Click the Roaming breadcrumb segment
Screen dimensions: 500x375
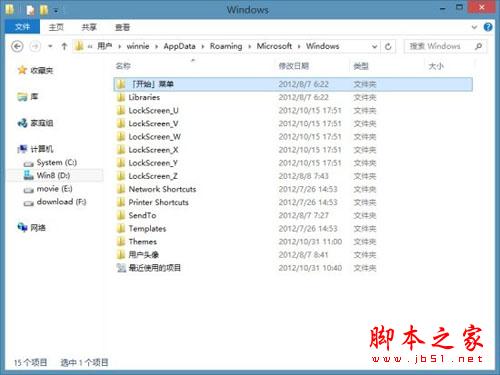pos(226,46)
